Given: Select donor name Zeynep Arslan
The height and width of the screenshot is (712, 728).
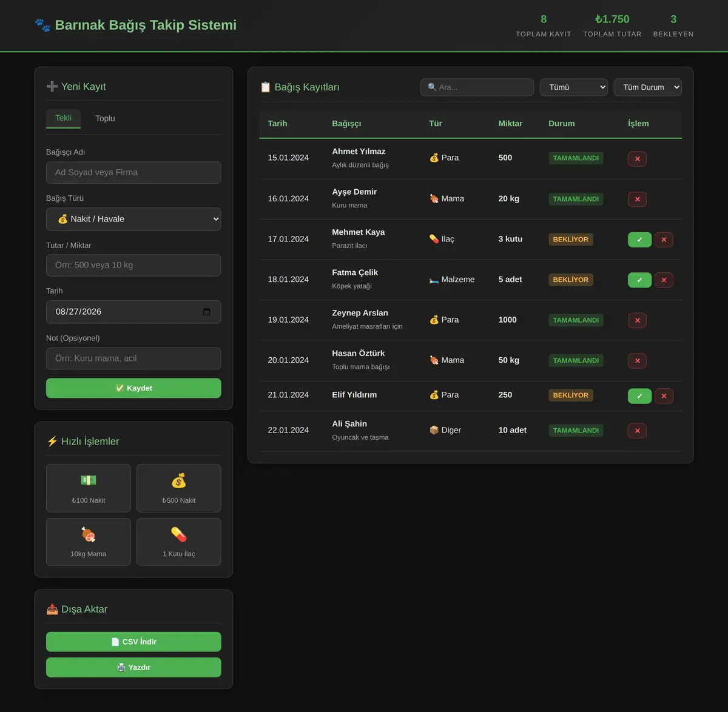Looking at the screenshot, I should (360, 313).
